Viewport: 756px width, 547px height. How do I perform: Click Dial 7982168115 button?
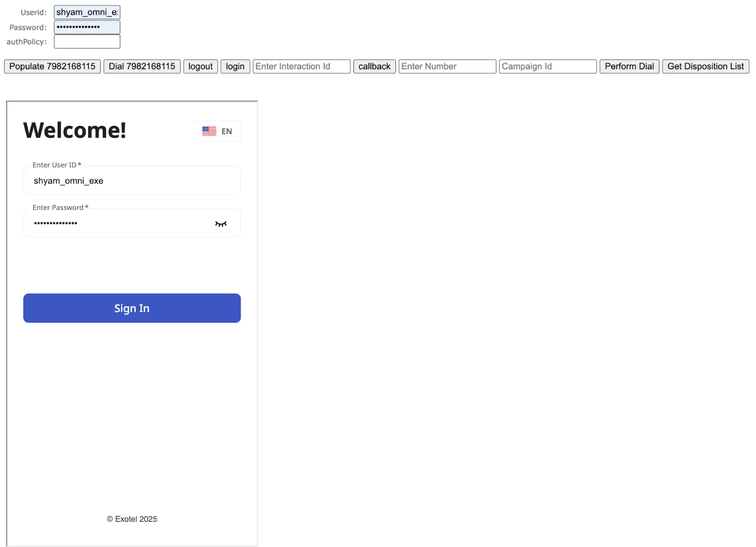pos(142,67)
